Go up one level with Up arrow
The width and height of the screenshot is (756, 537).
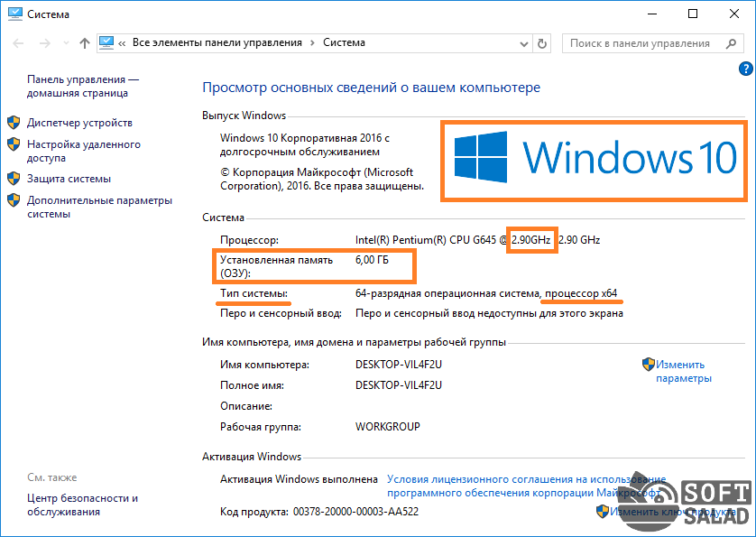(x=85, y=43)
